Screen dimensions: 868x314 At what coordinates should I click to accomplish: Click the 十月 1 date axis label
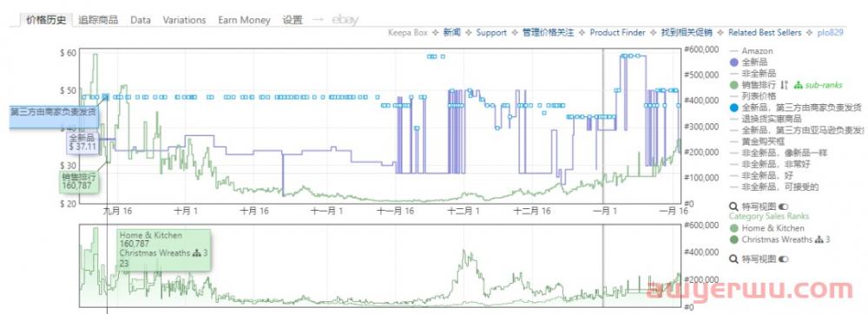(x=186, y=211)
